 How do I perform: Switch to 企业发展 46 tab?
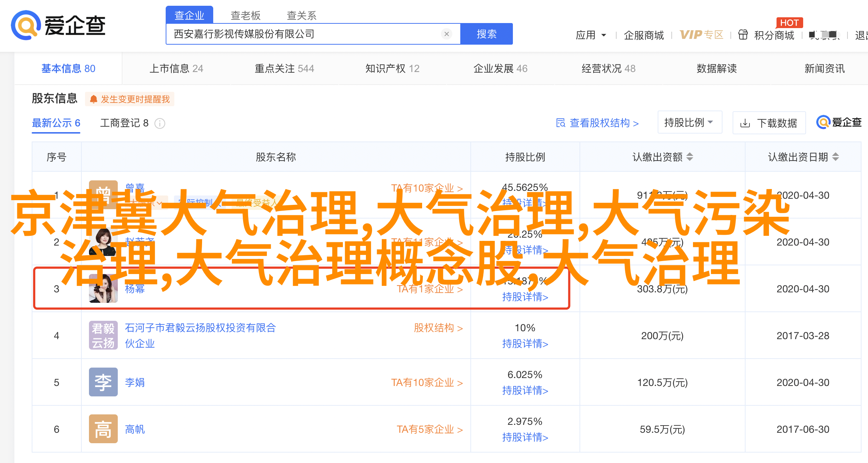501,68
